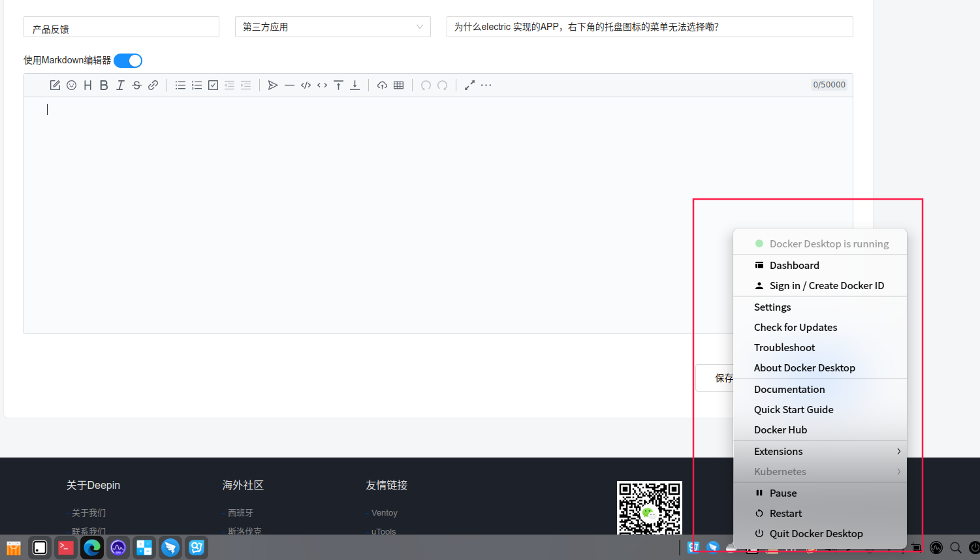Insert an ordered numbered list

pyautogui.click(x=197, y=86)
